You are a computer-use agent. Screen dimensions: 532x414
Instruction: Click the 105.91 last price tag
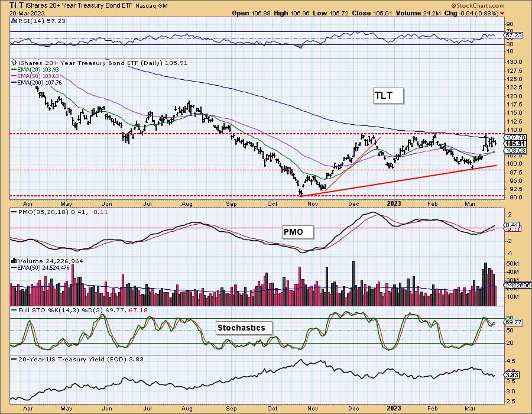tap(515, 144)
